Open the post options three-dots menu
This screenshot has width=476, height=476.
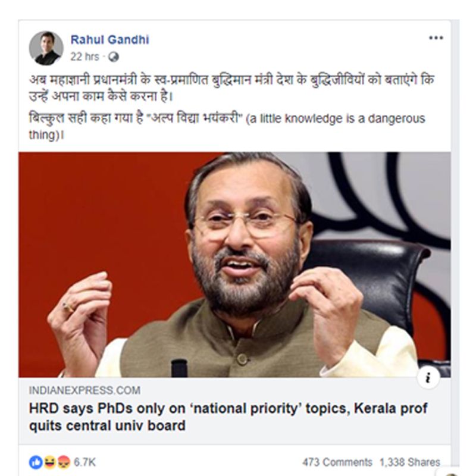pos(436,38)
